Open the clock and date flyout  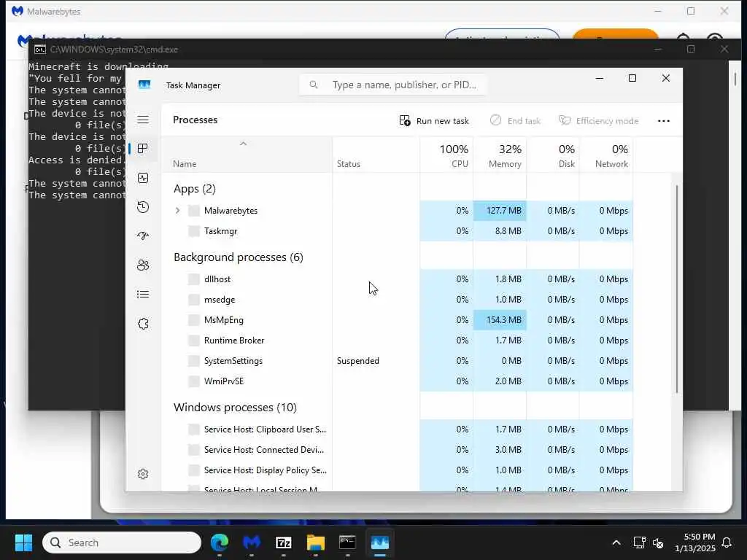(x=695, y=542)
